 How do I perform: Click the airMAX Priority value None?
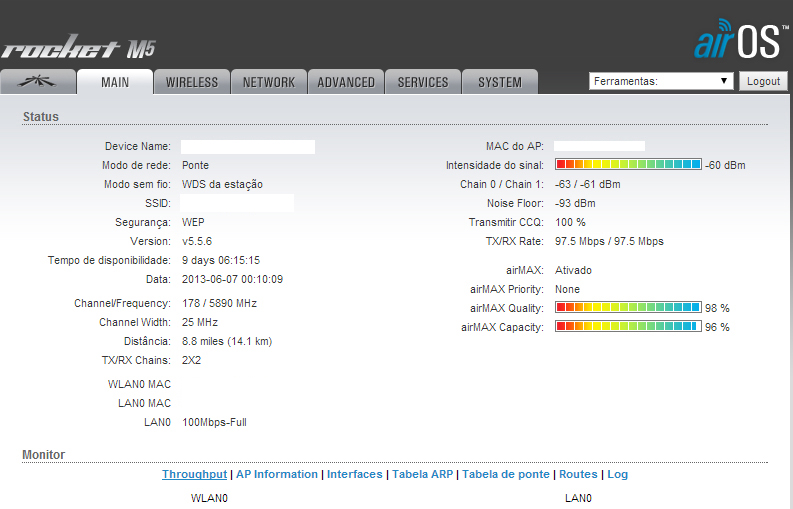[567, 289]
